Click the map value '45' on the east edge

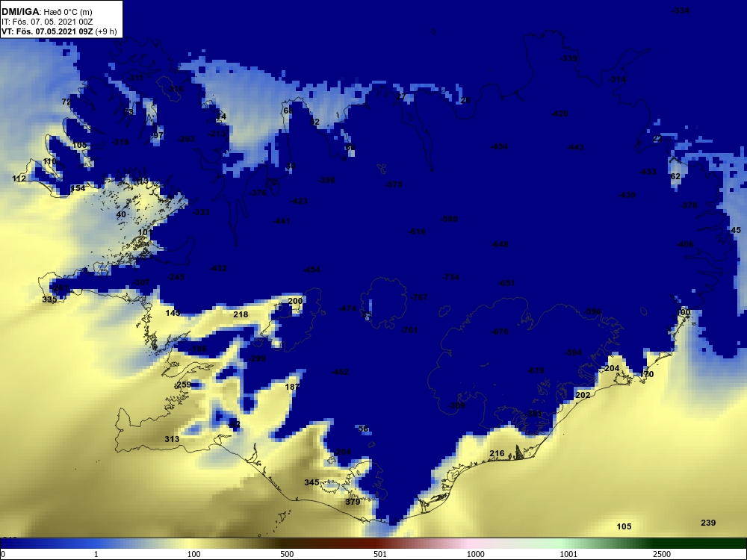(736, 230)
